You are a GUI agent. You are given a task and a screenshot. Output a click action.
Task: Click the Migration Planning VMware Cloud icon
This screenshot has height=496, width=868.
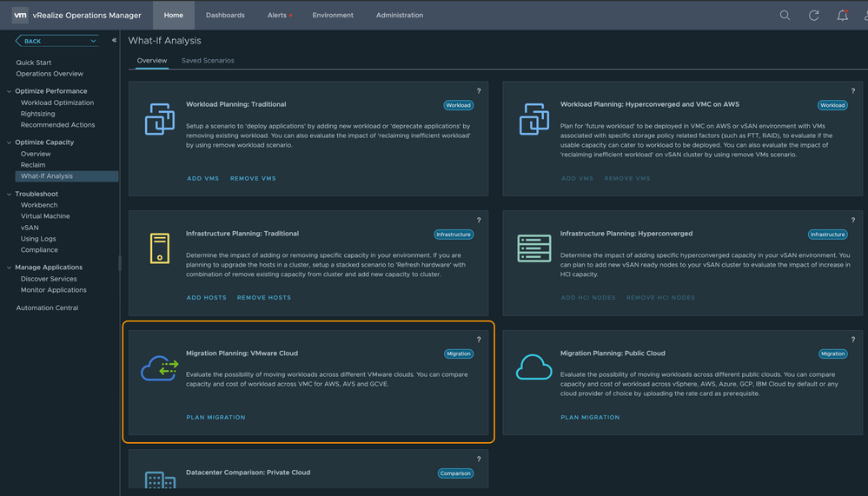point(159,368)
